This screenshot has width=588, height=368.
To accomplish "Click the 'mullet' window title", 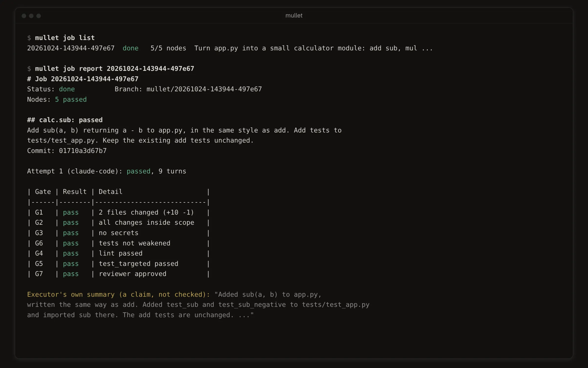I will [x=294, y=15].
